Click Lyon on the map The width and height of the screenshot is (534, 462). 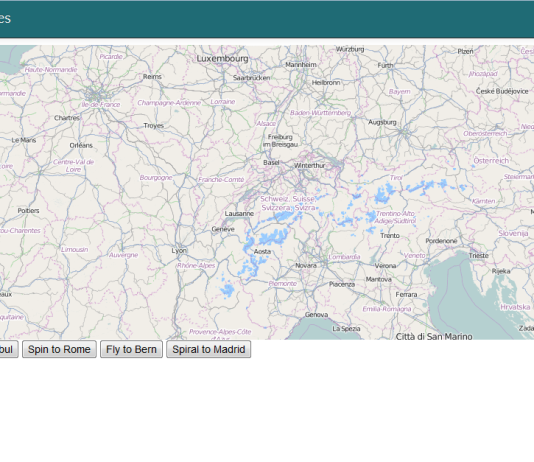click(x=179, y=251)
